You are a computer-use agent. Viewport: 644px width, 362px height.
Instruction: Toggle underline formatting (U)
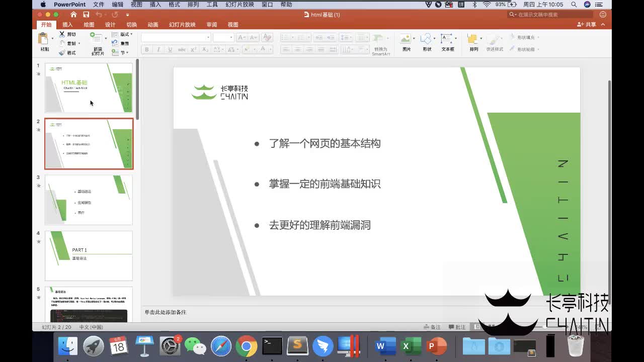(170, 49)
